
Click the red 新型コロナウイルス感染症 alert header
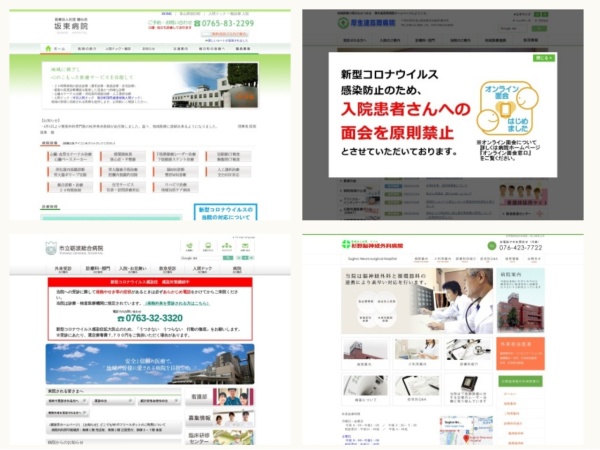pos(150,282)
